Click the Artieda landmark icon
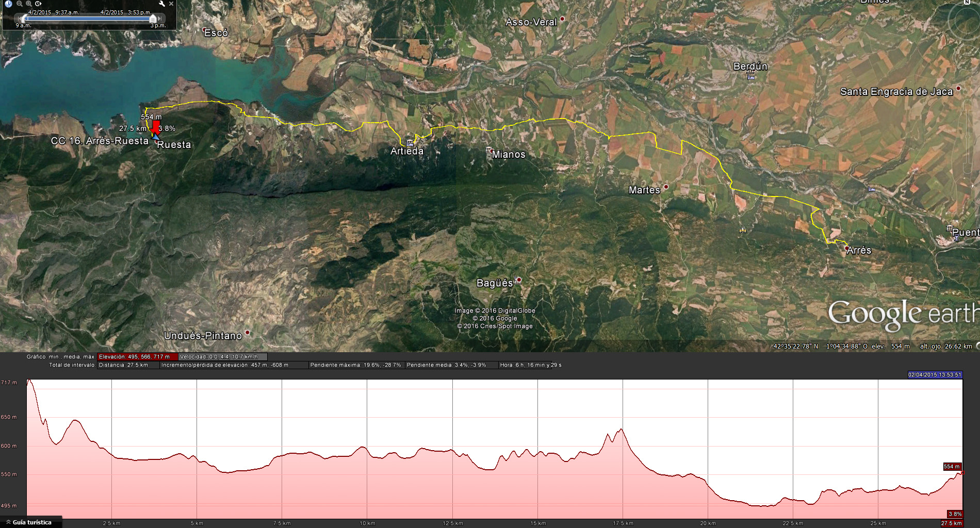The image size is (980, 528). 410,142
